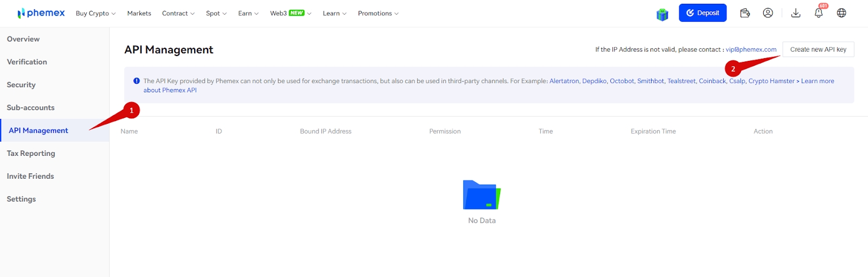Open the language globe icon
Image resolution: width=868 pixels, height=277 pixels.
tap(841, 13)
